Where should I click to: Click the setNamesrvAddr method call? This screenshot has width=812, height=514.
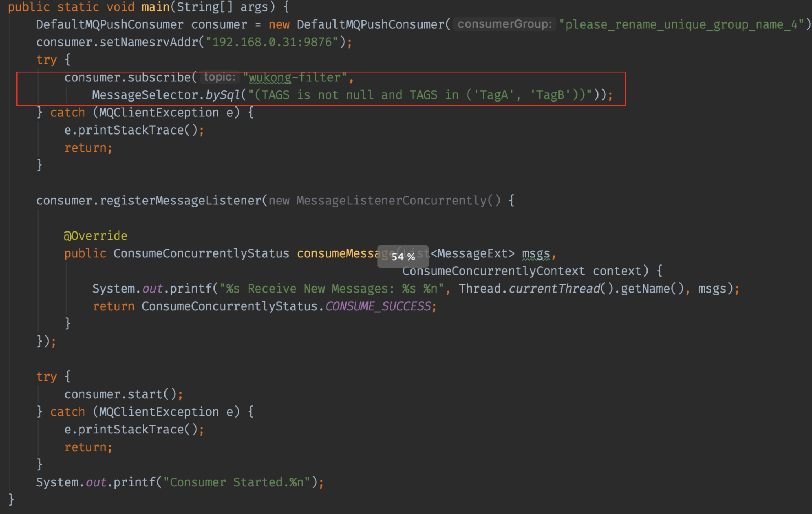(149, 42)
